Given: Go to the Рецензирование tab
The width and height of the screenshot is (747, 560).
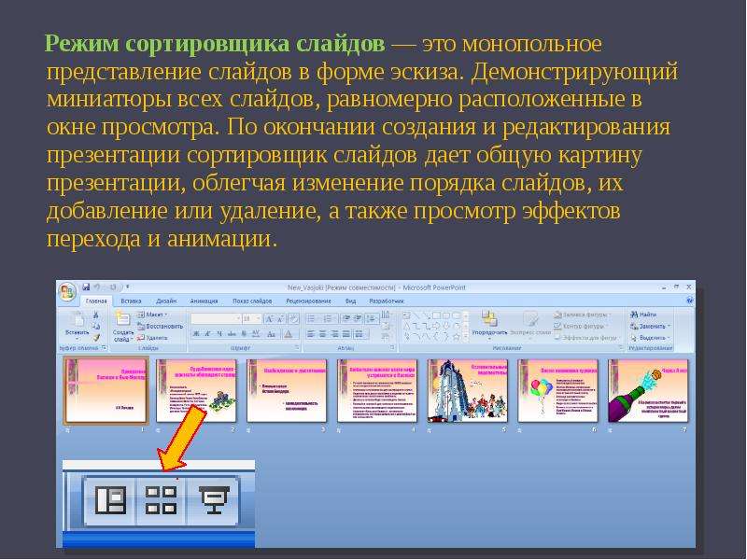Looking at the screenshot, I should 309,301.
